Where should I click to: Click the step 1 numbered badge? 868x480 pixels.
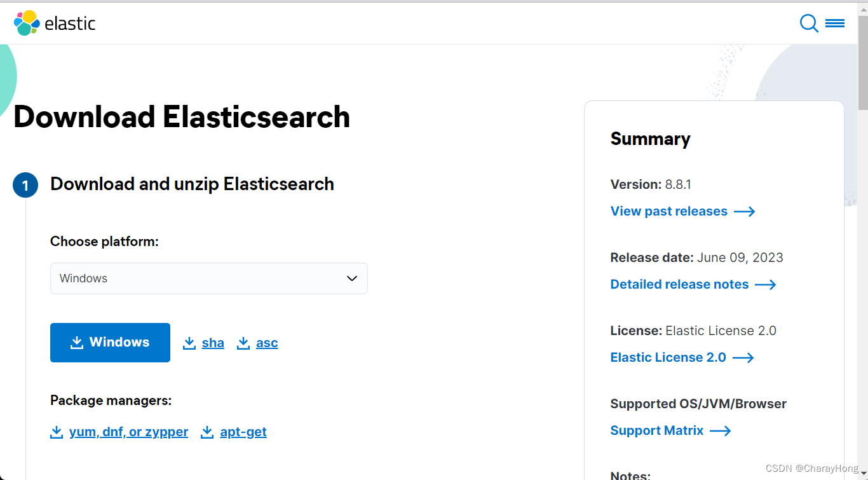click(x=25, y=185)
